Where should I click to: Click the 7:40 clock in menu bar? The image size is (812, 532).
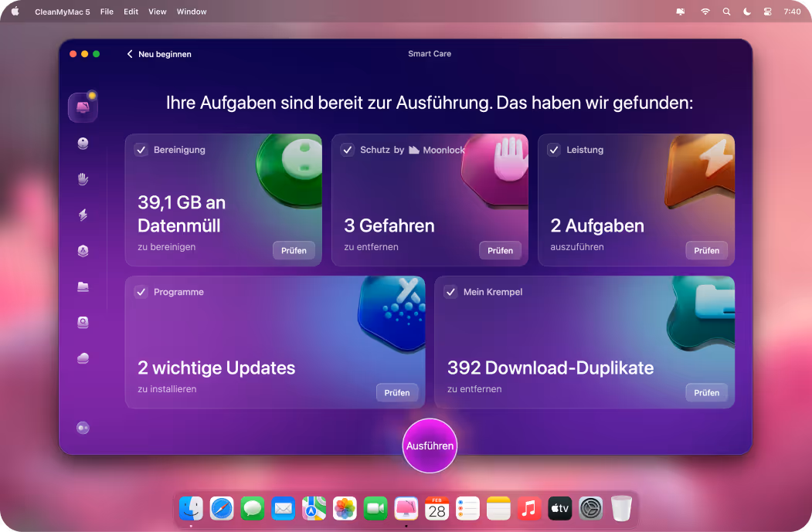click(x=793, y=12)
